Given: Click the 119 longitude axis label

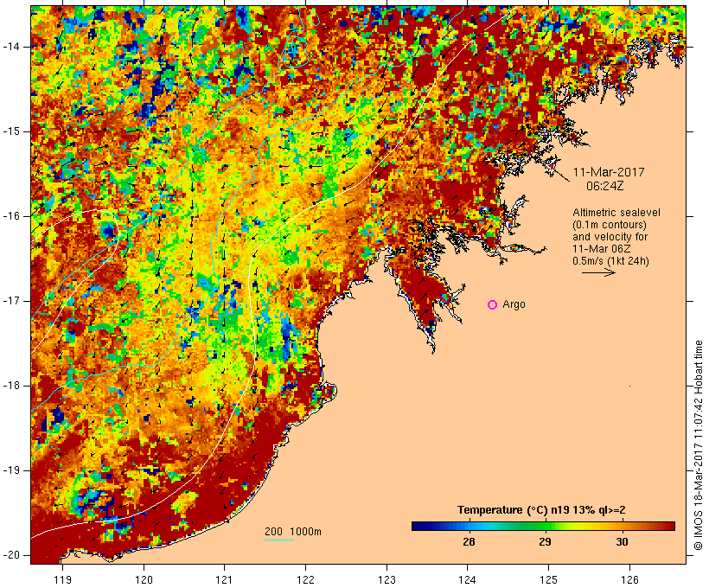Looking at the screenshot, I should [x=62, y=579].
